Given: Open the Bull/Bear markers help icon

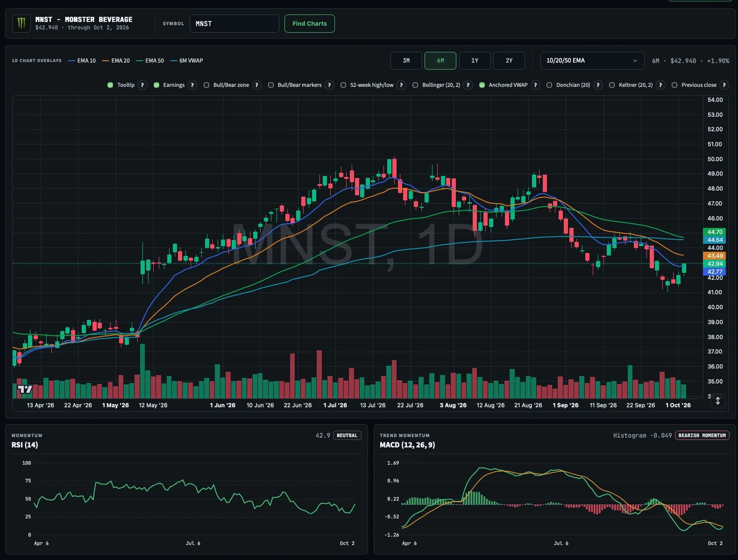Looking at the screenshot, I should (x=329, y=85).
